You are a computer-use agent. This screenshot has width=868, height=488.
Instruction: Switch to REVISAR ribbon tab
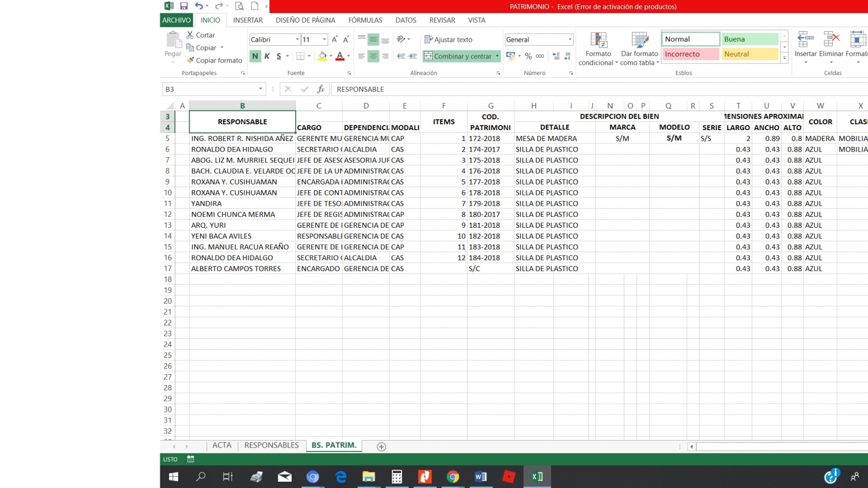pos(442,20)
